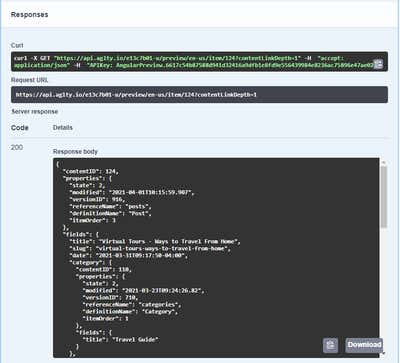The image size is (400, 363).
Task: Click the contentID 124 line in JSON
Action: [x=91, y=171]
